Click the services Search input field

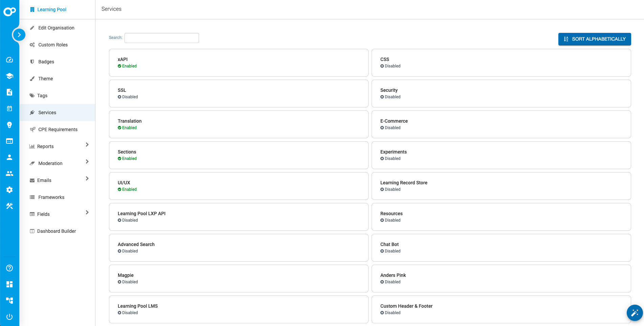click(x=162, y=38)
